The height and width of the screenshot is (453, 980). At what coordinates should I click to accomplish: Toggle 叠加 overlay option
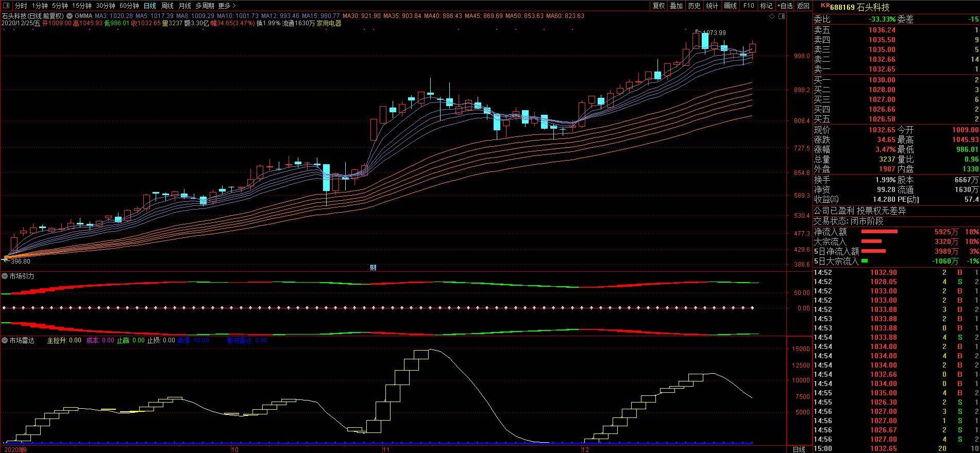pos(676,6)
